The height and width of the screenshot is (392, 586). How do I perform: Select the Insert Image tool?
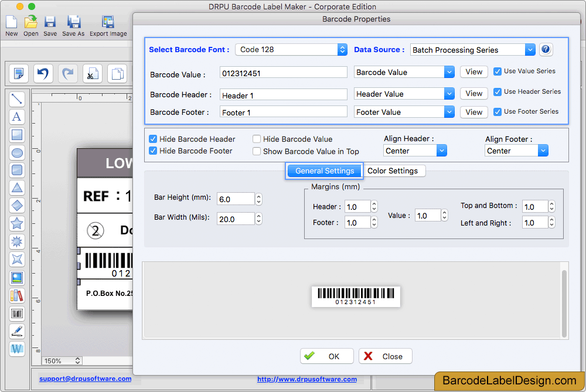(x=17, y=278)
